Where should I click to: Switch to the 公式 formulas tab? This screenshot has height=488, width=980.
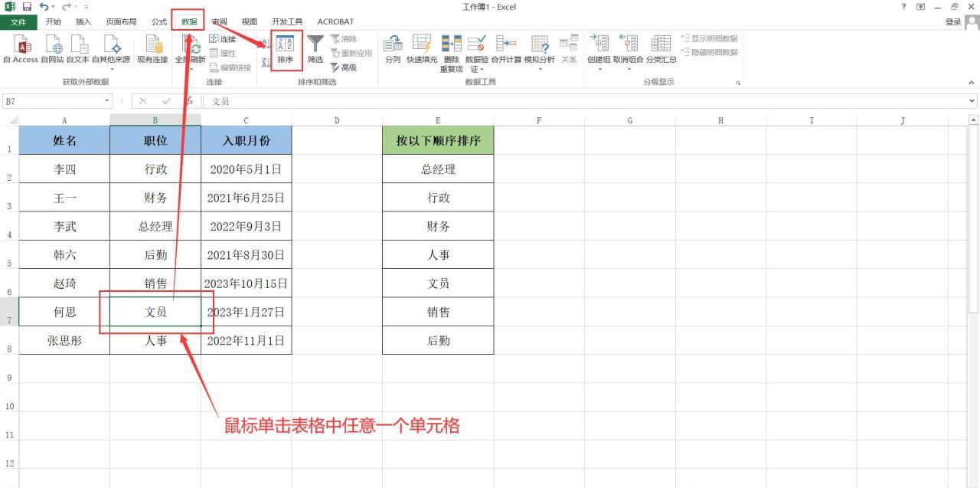159,21
